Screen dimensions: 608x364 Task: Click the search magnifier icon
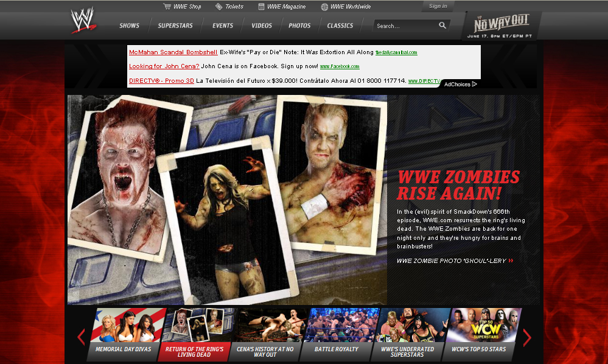coord(442,25)
